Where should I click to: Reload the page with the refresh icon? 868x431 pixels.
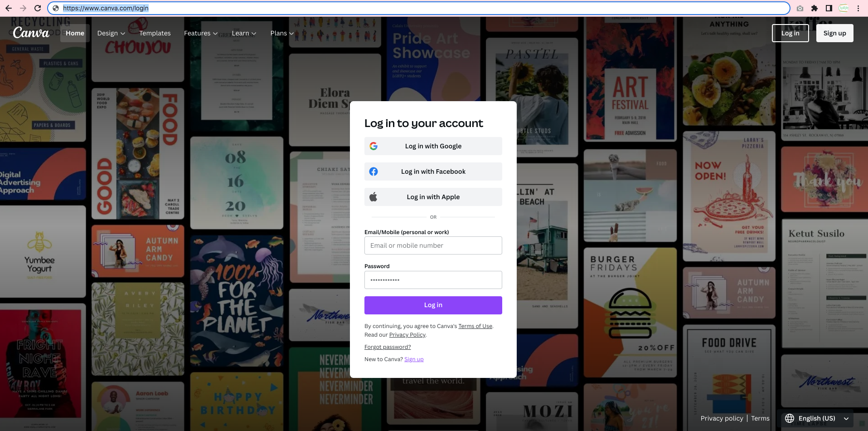[x=38, y=8]
